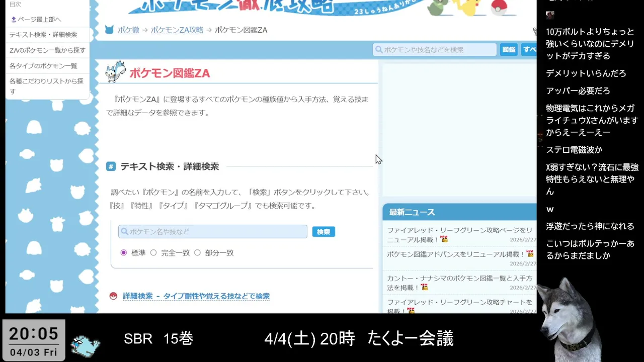The height and width of the screenshot is (362, 644).
Task: Select 各種こだわりリストから探す in sidebar
Action: click(x=47, y=86)
